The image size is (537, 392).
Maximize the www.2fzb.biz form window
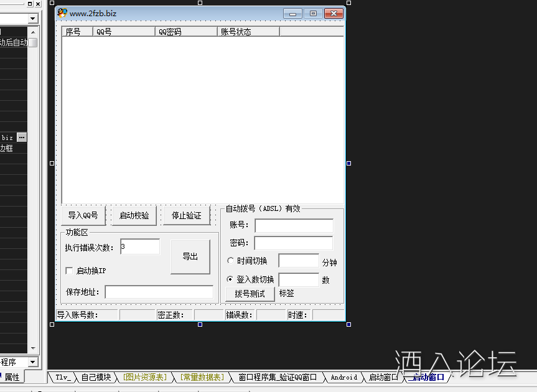tap(313, 13)
